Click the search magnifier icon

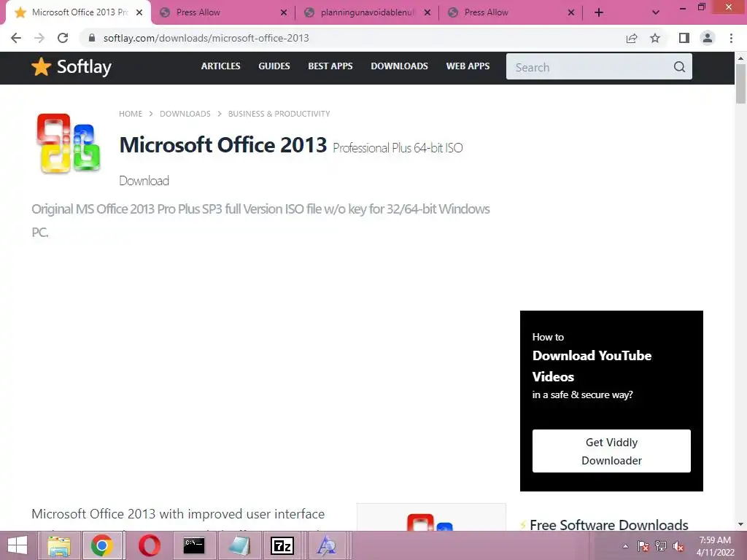(680, 66)
